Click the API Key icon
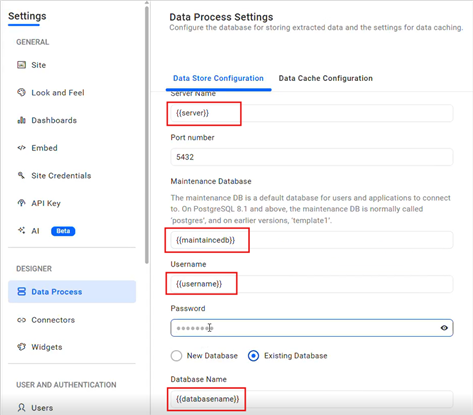The image size is (473, 415). (x=21, y=203)
